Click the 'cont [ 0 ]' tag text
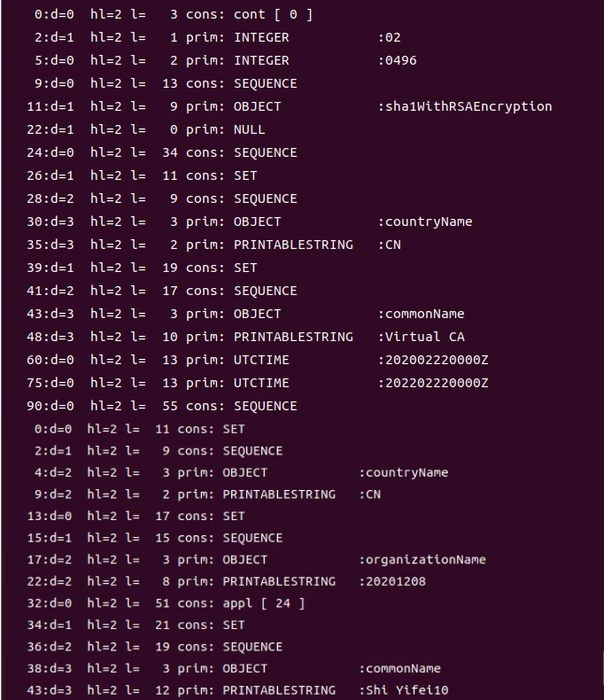This screenshot has width=604, height=700. [274, 14]
